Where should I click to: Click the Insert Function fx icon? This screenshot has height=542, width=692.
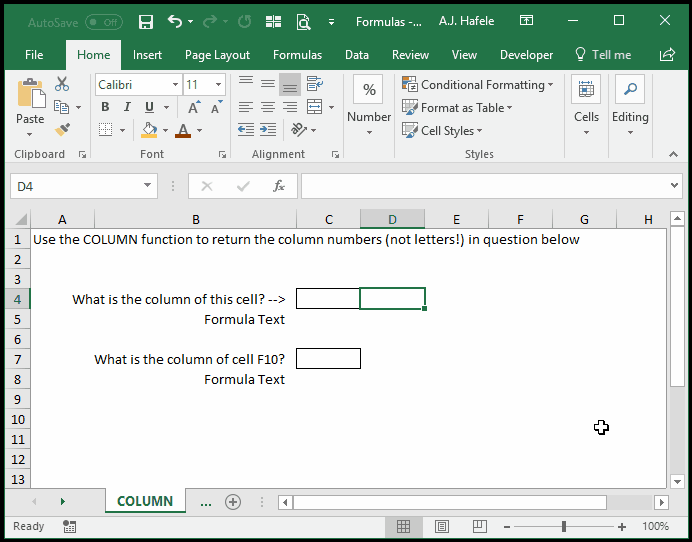click(x=279, y=186)
